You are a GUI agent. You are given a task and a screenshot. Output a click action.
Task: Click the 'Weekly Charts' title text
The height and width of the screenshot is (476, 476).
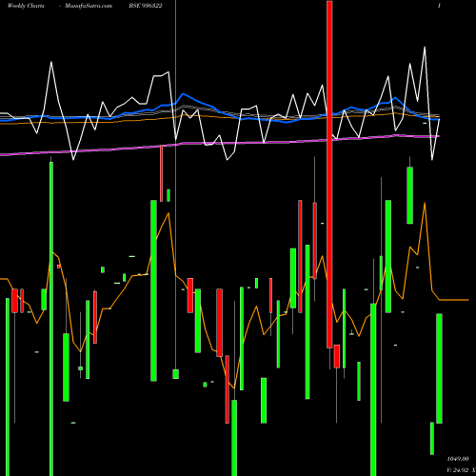point(26,6)
